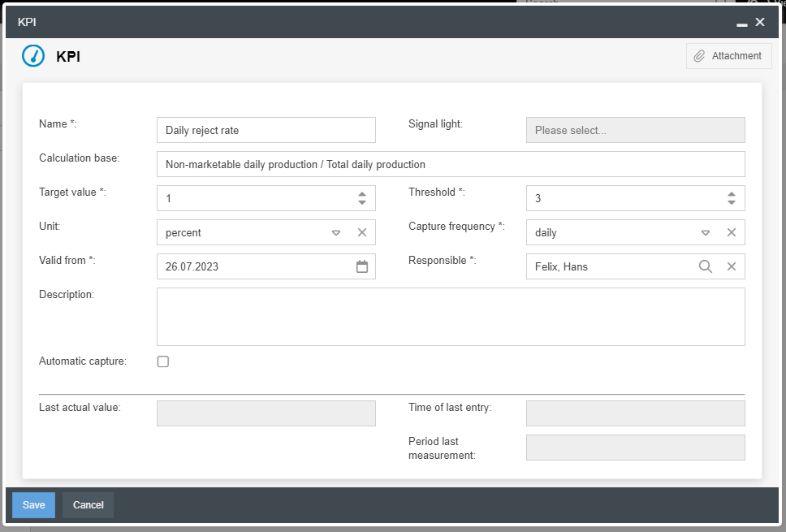Screen dimensions: 786x532
Task: Click inside the Description text area
Action: pyautogui.click(x=450, y=317)
